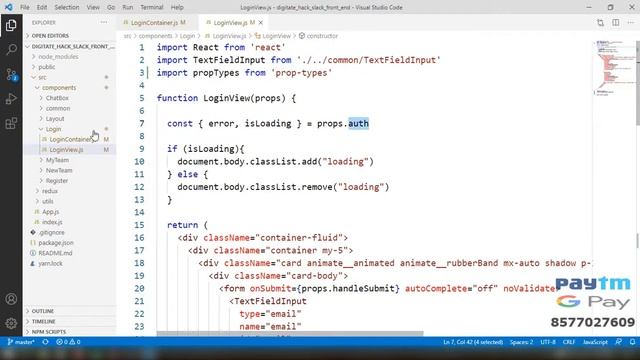This screenshot has width=640, height=360.
Task: Open the View menu
Action: coord(93,7)
